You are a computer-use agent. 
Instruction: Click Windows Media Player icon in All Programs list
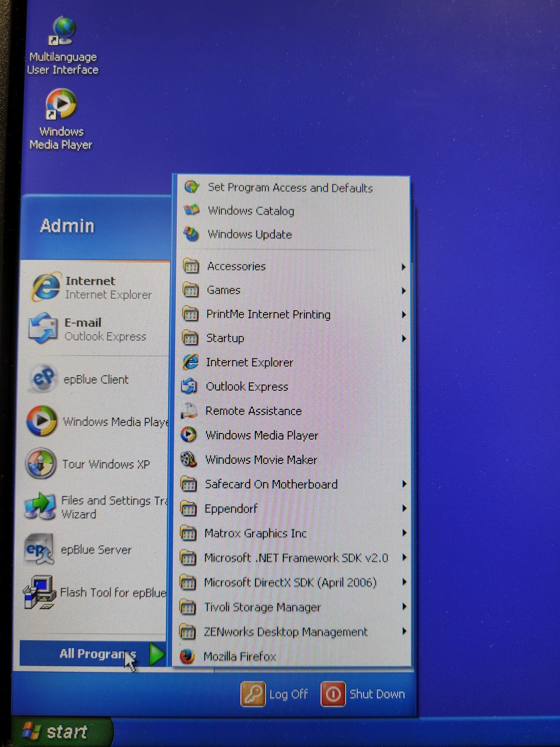click(188, 434)
